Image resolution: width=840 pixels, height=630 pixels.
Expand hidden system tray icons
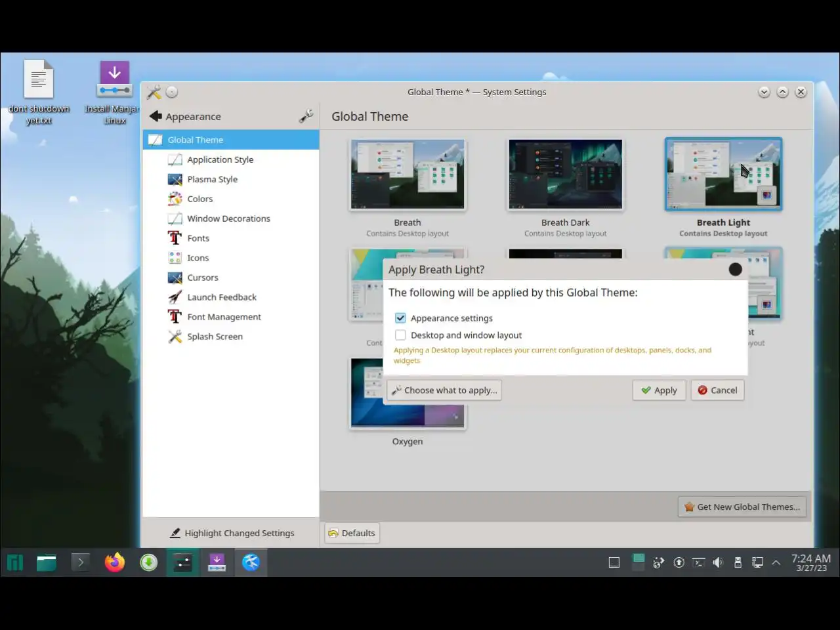[x=776, y=562]
